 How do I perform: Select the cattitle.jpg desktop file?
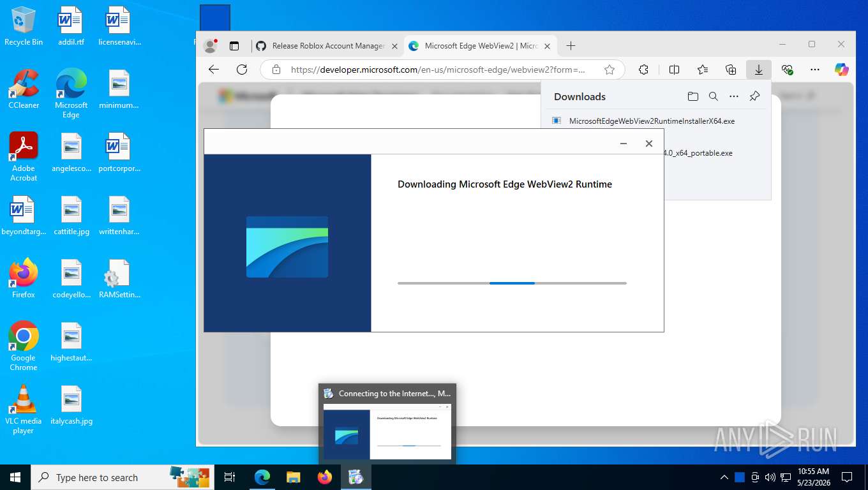click(x=71, y=216)
